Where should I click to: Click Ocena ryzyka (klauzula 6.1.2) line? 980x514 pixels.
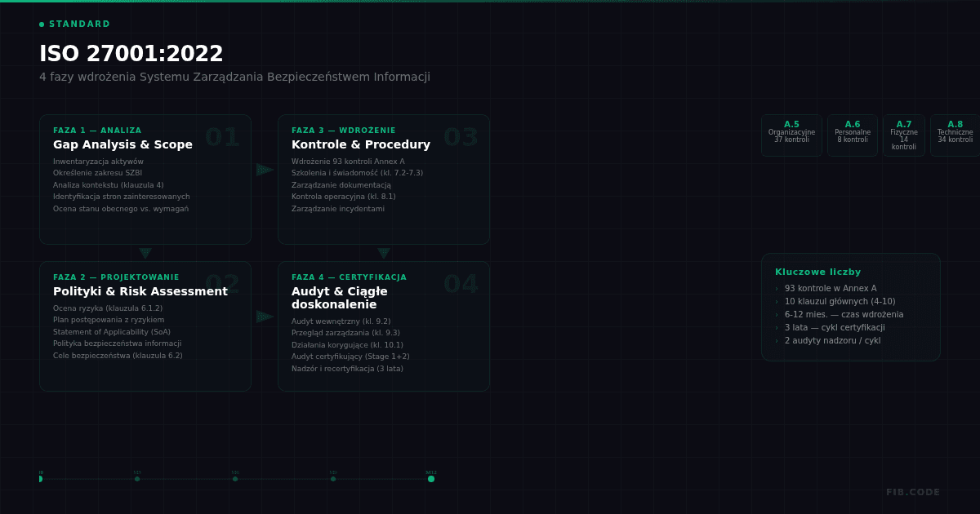click(x=108, y=308)
